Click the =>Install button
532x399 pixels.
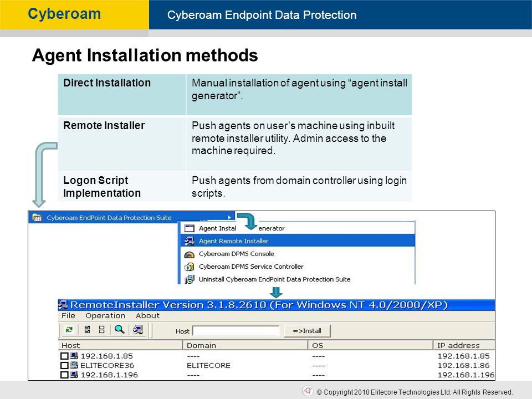(x=307, y=331)
